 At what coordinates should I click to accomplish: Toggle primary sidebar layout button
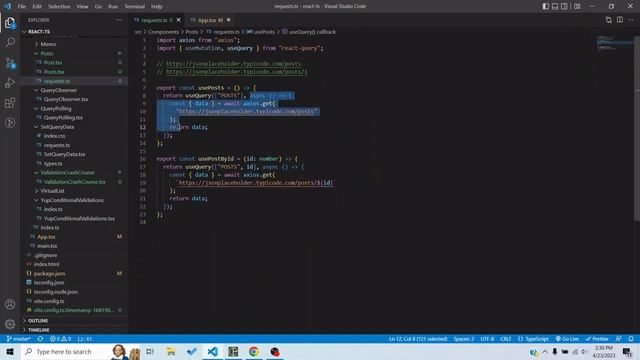tap(546, 6)
